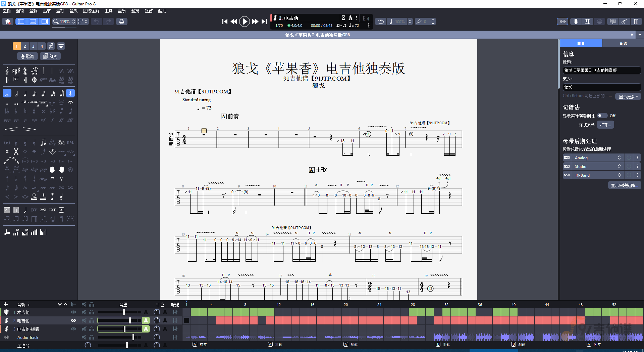The width and height of the screenshot is (644, 352).
Task: Open the 文档 menu
Action: pyautogui.click(x=7, y=11)
